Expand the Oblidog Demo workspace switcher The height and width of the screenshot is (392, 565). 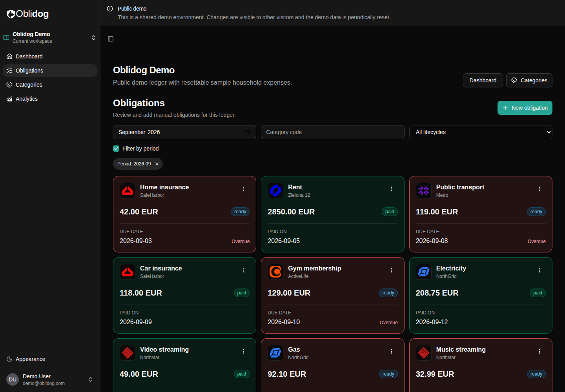(50, 38)
